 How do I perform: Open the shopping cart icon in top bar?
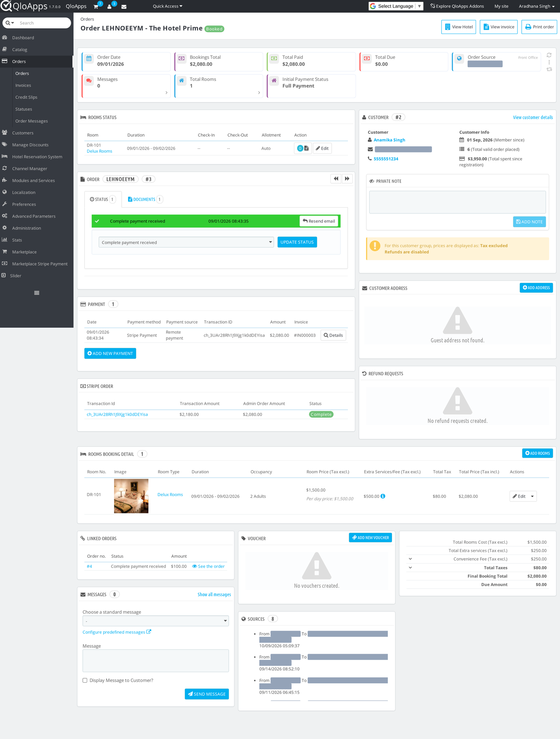(96, 6)
